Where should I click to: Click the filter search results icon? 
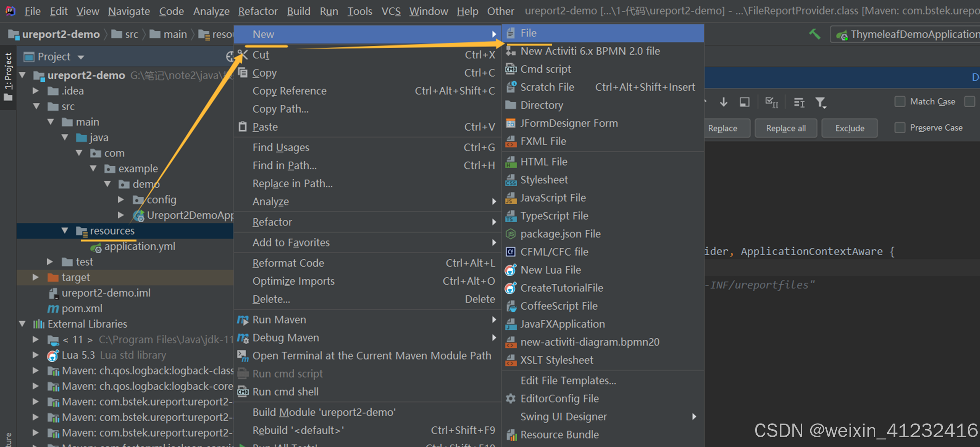820,102
